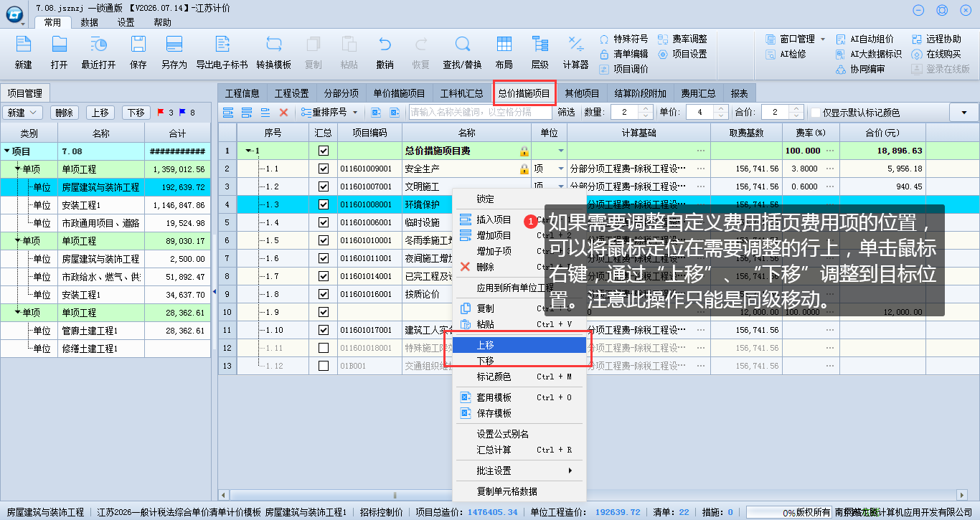Collapse the 单项工程 node with 89,030.17
980x520 pixels.
point(18,240)
